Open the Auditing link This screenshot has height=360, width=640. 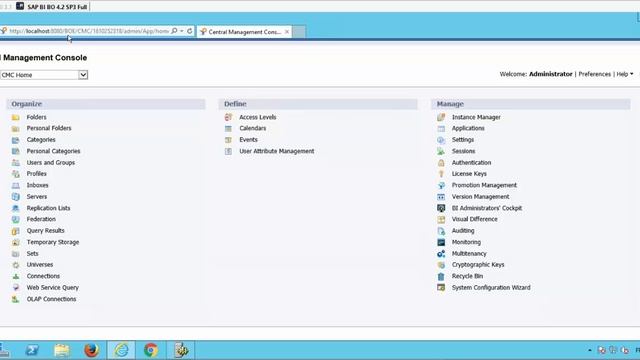coord(463,231)
